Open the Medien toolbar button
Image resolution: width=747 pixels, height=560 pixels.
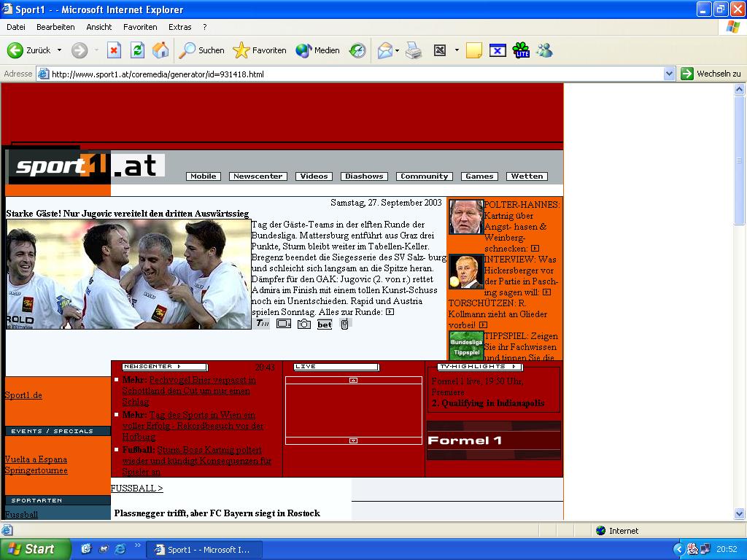point(318,50)
